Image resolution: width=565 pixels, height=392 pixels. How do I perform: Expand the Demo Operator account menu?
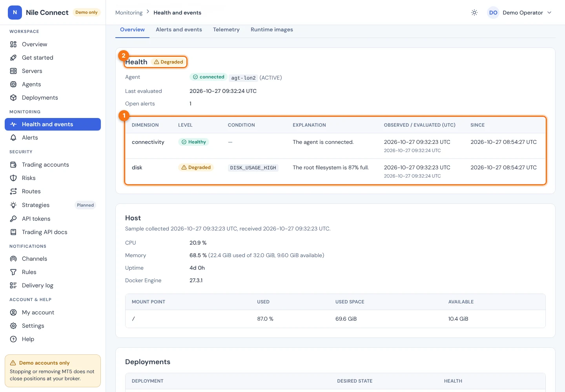coord(520,13)
